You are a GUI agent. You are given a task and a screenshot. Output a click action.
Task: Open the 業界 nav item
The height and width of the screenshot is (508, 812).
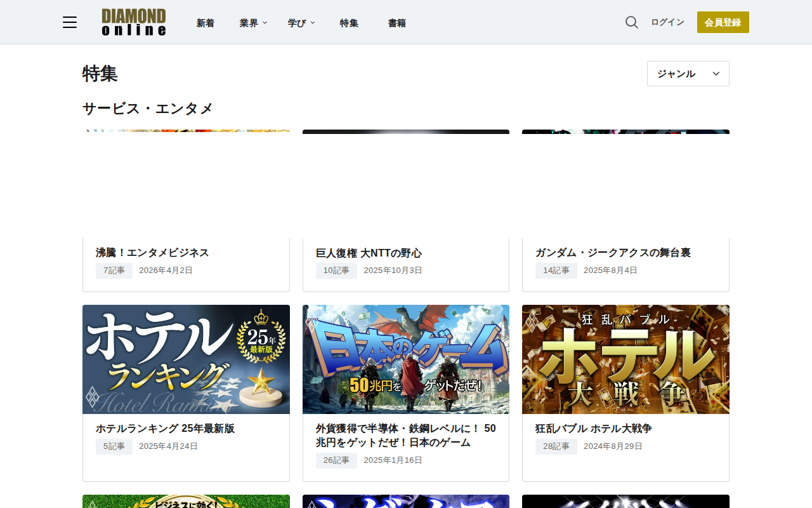pyautogui.click(x=249, y=23)
